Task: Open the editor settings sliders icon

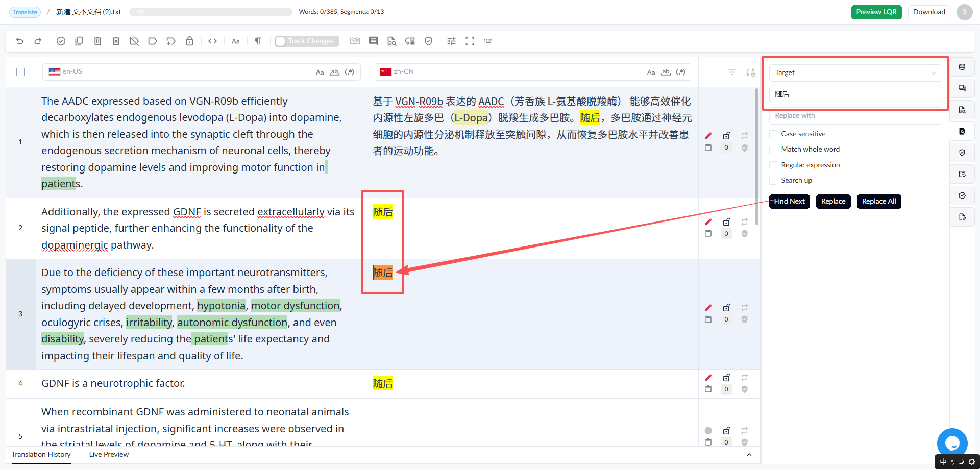Action: [451, 41]
